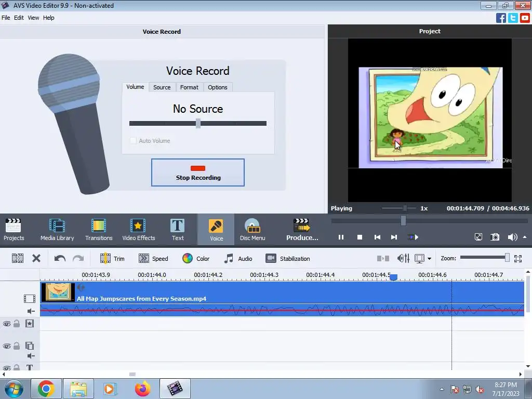Open the Disc Menu panel
This screenshot has height=399, width=532.
[252, 230]
